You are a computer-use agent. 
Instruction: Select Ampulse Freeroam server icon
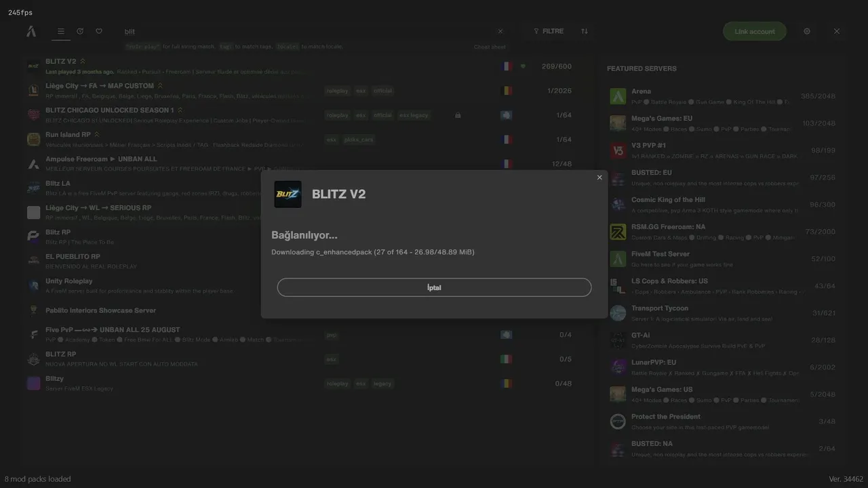click(x=33, y=164)
